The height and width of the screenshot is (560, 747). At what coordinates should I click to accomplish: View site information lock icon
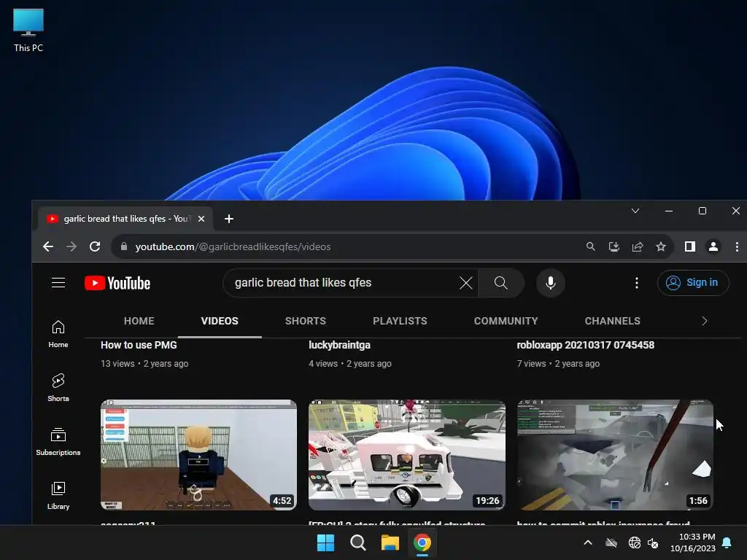(124, 246)
